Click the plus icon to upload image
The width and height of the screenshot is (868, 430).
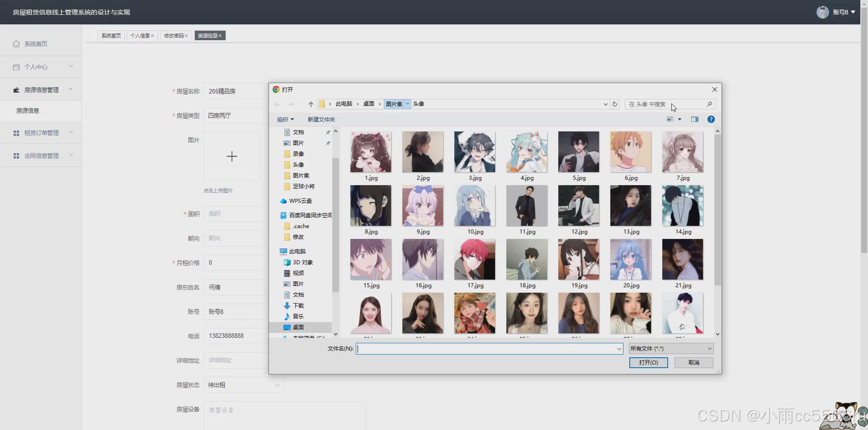[x=232, y=156]
